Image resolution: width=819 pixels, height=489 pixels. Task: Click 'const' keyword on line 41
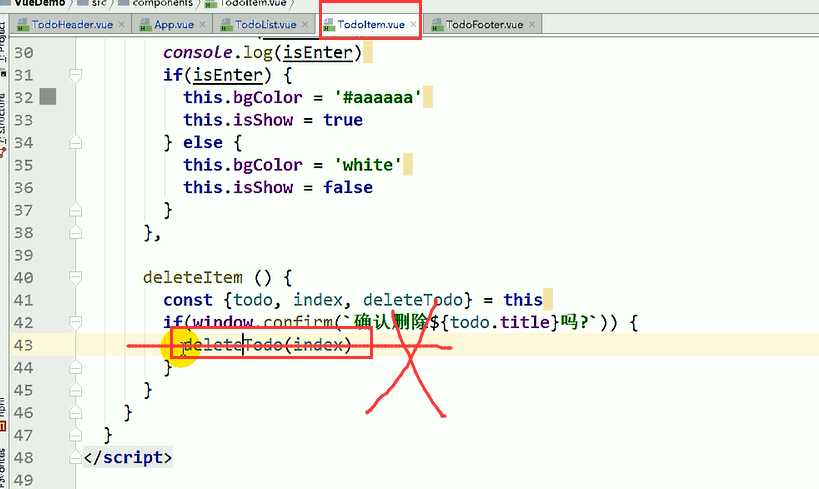click(188, 300)
